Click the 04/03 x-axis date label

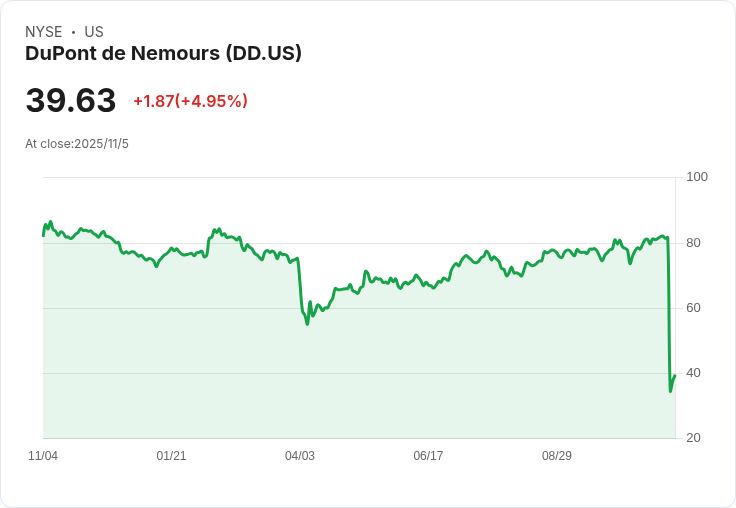tap(300, 456)
